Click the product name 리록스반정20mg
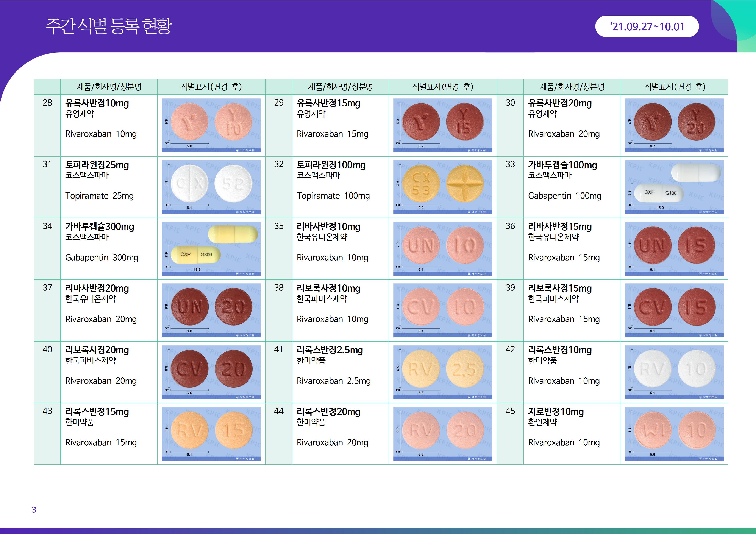This screenshot has height=534, width=756. [328, 412]
